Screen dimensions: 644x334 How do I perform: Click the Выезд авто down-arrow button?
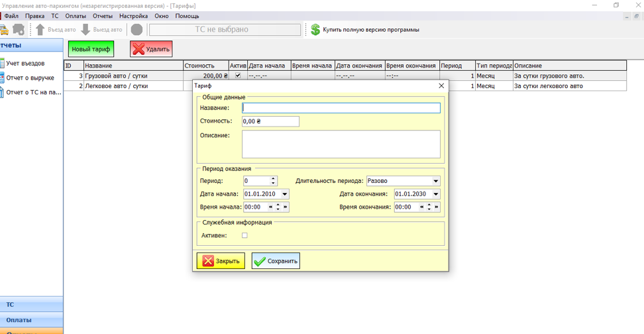click(102, 30)
